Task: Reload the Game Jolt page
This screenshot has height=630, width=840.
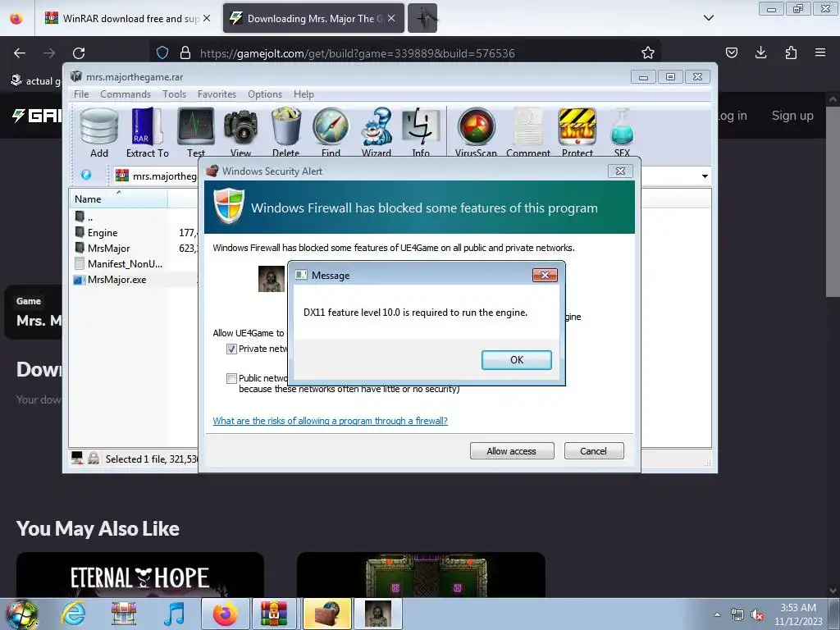Action: tap(79, 53)
